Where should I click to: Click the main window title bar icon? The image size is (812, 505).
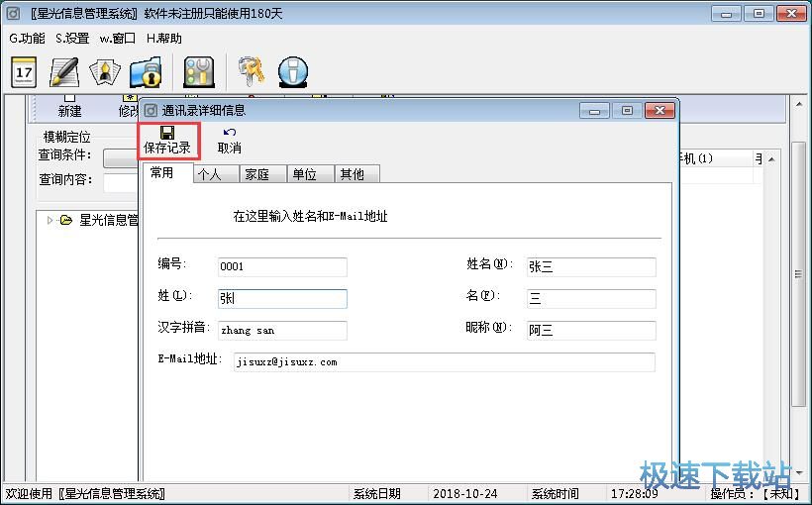(x=13, y=14)
